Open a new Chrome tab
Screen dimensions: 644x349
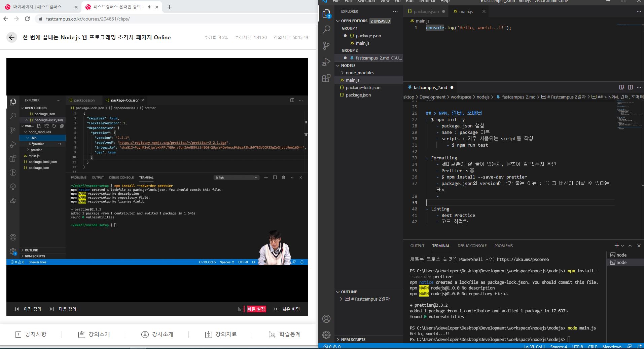tap(170, 7)
